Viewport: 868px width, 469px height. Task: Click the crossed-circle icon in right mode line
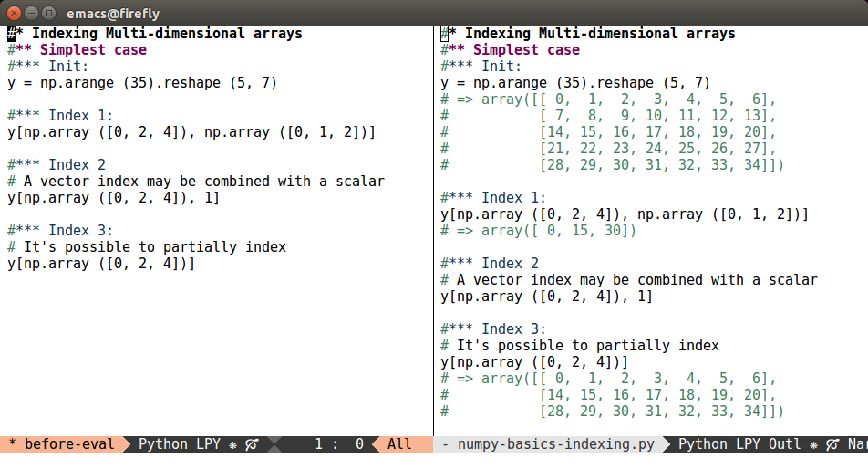tap(830, 444)
